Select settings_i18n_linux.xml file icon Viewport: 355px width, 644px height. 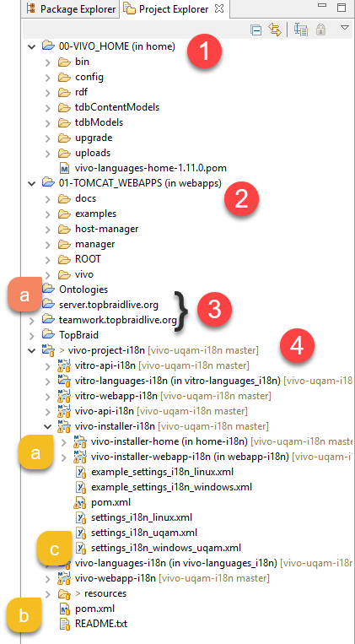tap(81, 517)
